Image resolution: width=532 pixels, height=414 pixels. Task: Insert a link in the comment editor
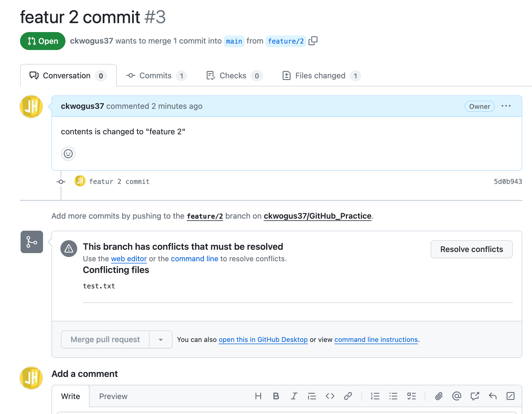click(348, 396)
